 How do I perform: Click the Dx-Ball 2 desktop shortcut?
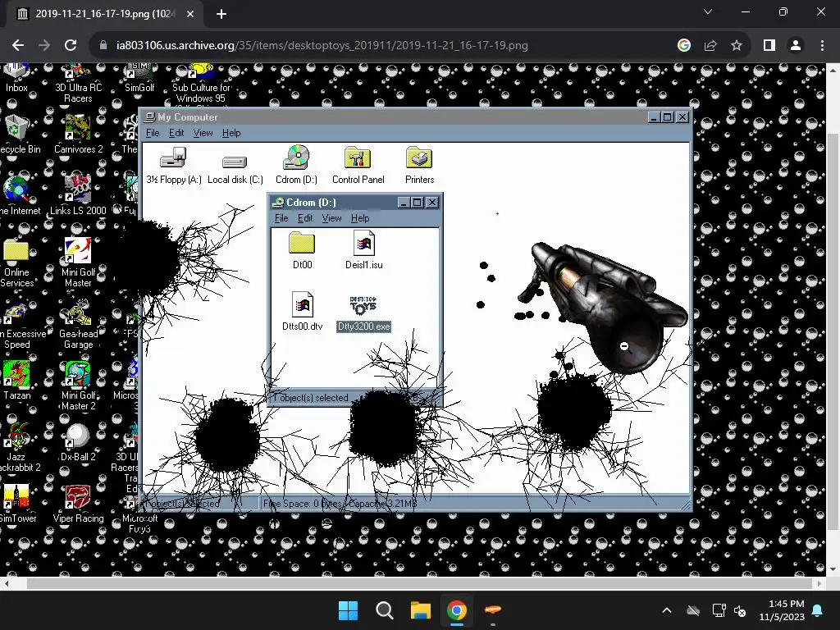[78, 442]
